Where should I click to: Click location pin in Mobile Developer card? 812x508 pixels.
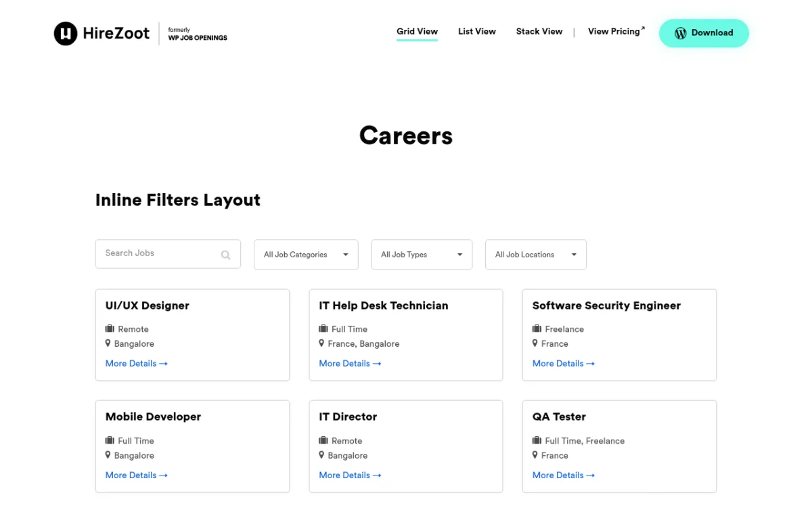108,455
